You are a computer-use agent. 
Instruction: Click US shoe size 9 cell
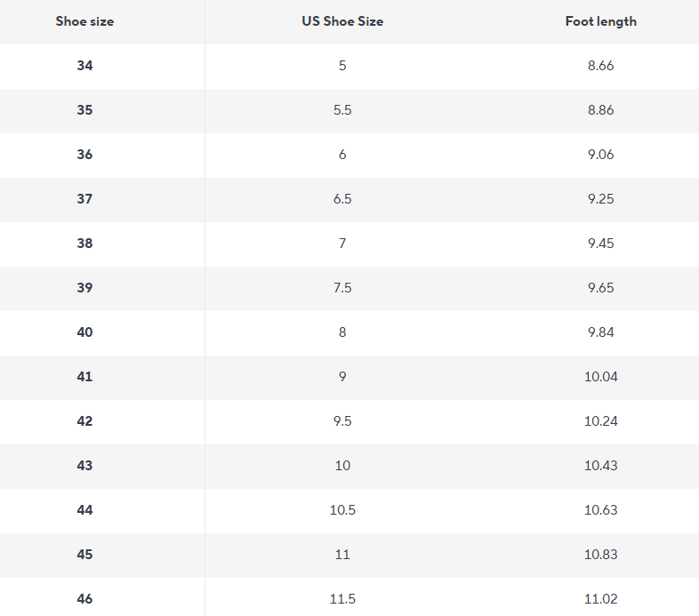point(342,377)
